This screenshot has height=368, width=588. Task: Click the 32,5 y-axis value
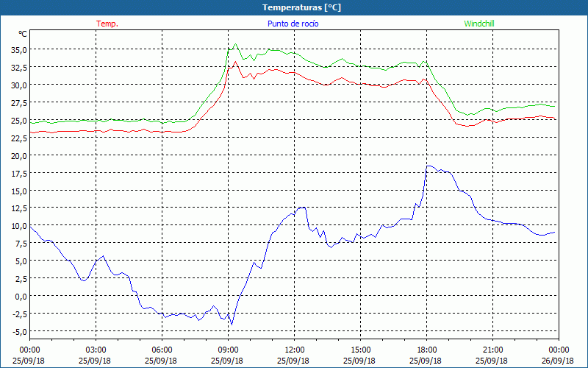click(19, 67)
